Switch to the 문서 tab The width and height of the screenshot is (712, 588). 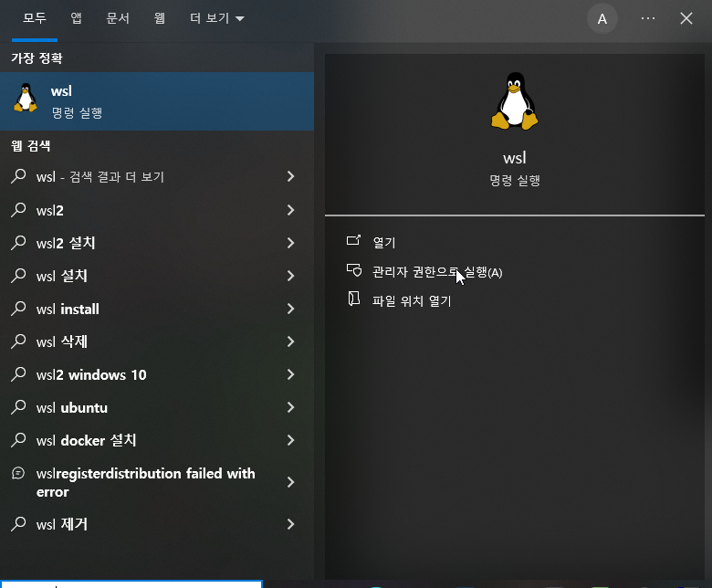118,18
